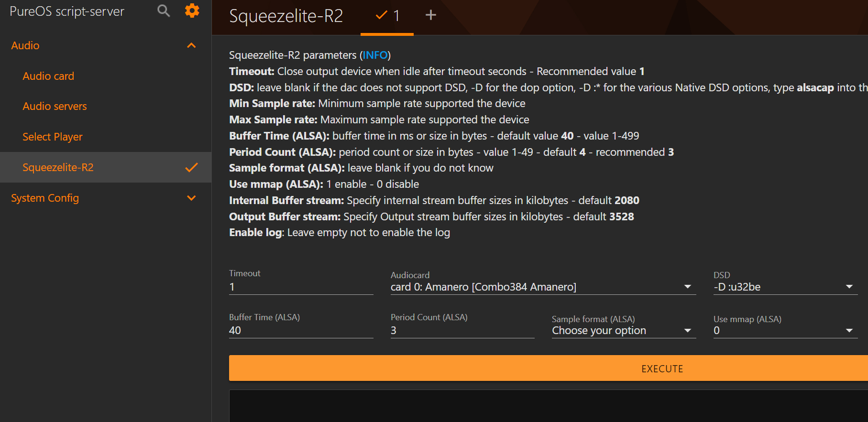The image size is (868, 422).
Task: Click the Squeezelite-R2 page heading
Action: pos(286,16)
